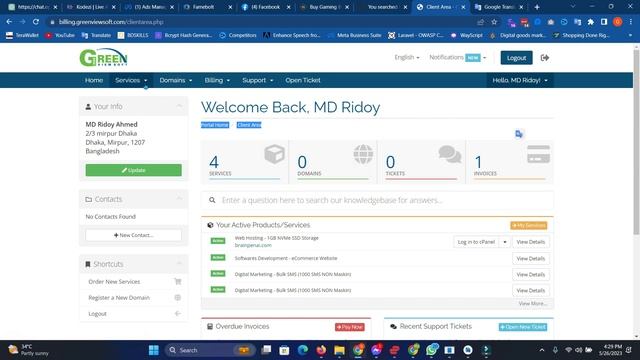Click the page vertical scrollbar
640x360 pixels.
[636, 141]
